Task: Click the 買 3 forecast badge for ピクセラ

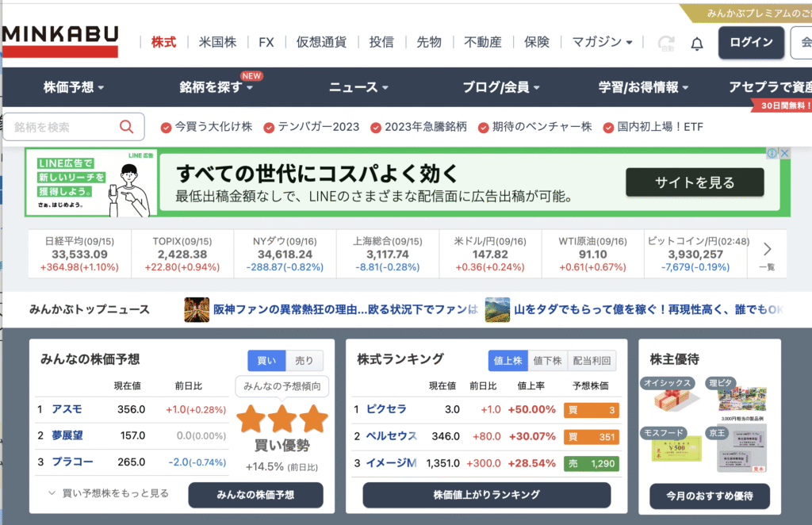Action: tap(592, 410)
